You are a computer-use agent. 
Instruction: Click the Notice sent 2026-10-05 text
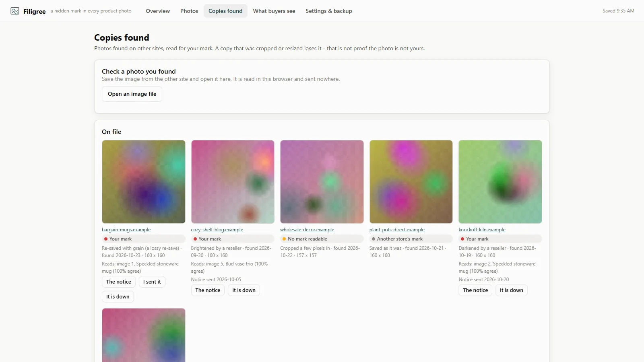pyautogui.click(x=216, y=280)
